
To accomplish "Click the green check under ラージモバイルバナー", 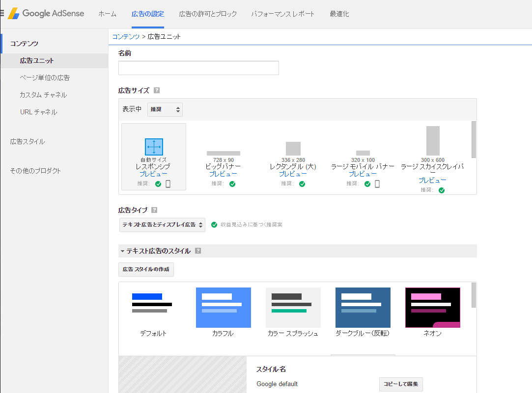I will point(367,184).
